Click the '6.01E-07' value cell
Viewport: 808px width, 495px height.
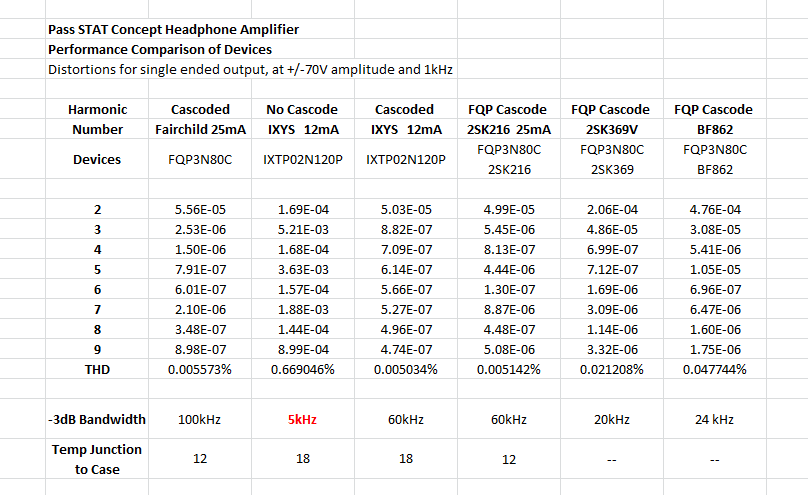[200, 290]
